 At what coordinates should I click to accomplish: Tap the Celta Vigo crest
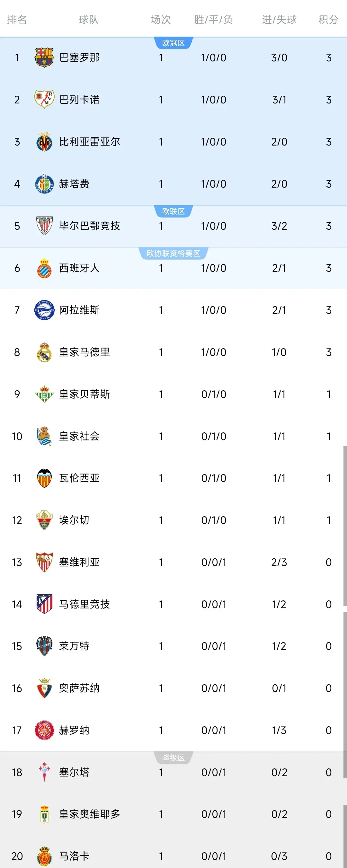click(x=44, y=772)
